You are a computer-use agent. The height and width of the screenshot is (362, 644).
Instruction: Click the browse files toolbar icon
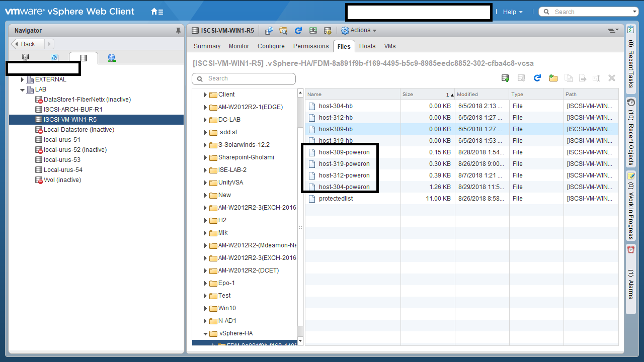(283, 31)
